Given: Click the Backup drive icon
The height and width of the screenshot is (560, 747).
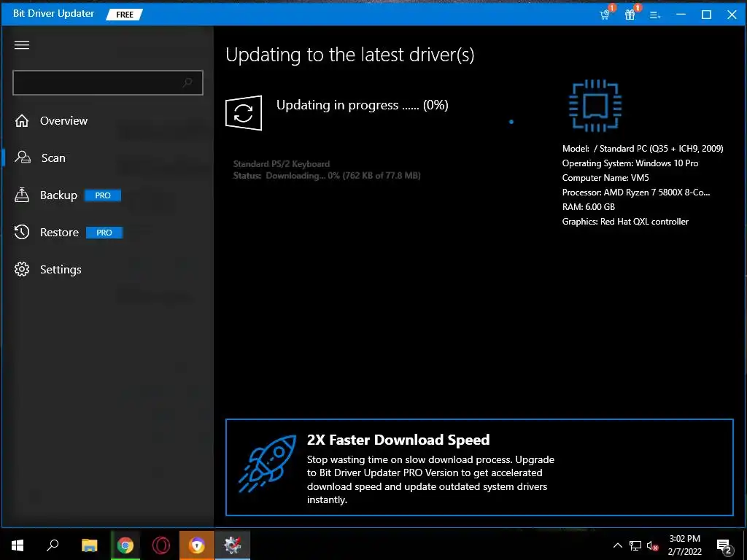Looking at the screenshot, I should pos(22,195).
